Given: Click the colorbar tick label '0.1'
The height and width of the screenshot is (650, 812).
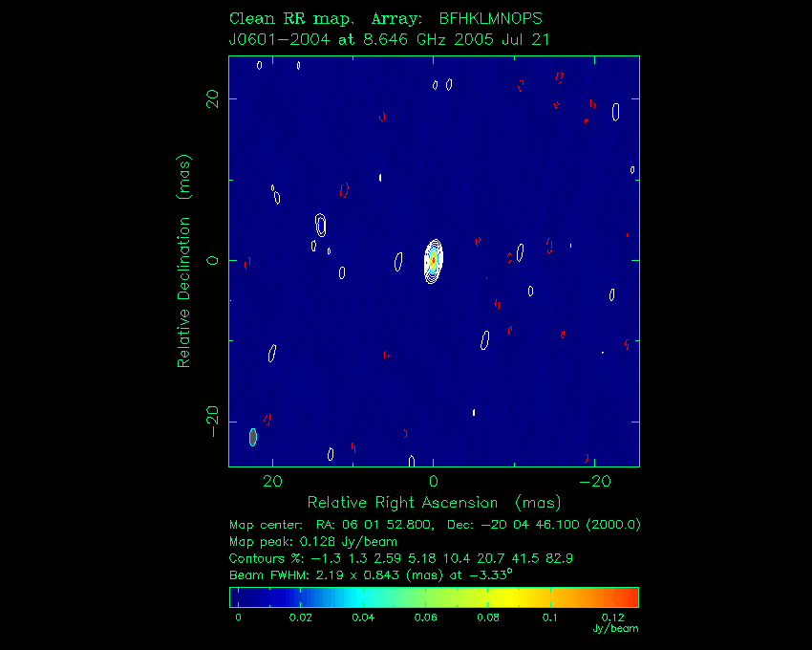Looking at the screenshot, I should pyautogui.click(x=550, y=617).
